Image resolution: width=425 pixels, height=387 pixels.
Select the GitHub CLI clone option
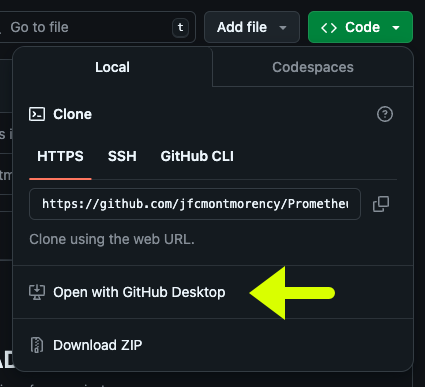(197, 156)
